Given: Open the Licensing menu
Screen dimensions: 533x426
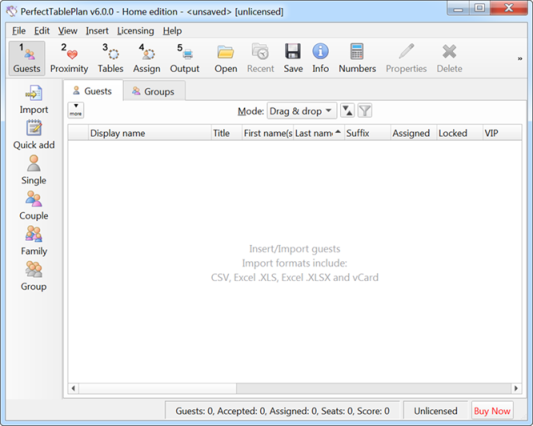Looking at the screenshot, I should click(x=135, y=31).
